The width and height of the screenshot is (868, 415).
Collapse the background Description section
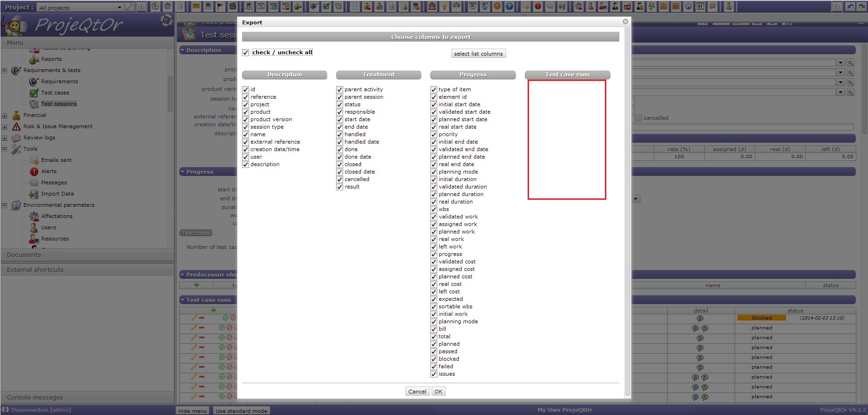click(183, 50)
